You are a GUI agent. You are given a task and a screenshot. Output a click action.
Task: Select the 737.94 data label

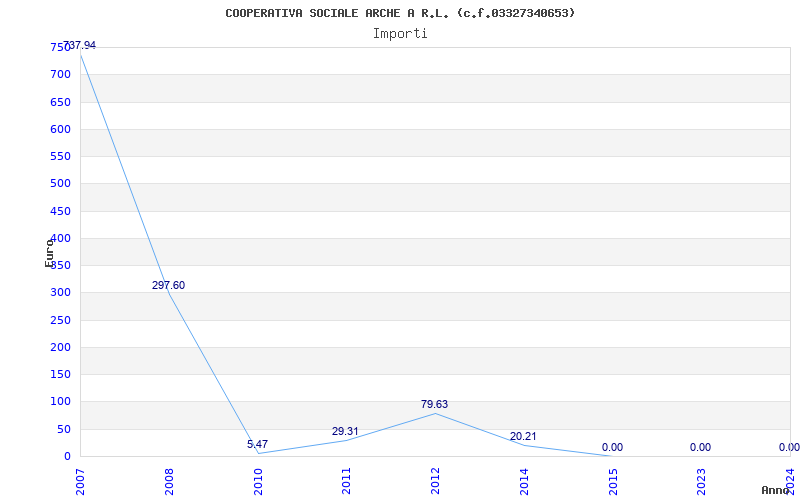(79, 45)
